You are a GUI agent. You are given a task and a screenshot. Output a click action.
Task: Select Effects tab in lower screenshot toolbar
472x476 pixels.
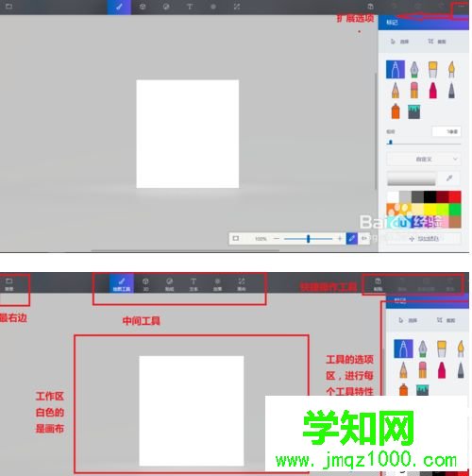[217, 284]
